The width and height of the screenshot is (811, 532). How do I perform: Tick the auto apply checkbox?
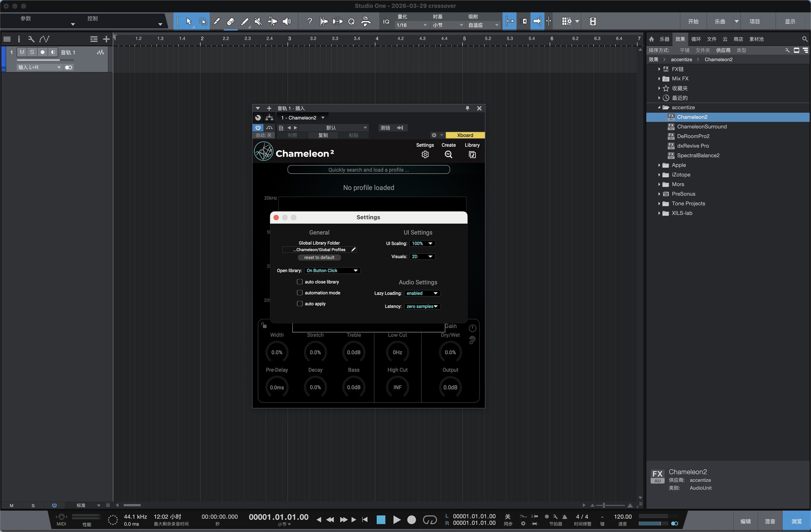click(299, 304)
